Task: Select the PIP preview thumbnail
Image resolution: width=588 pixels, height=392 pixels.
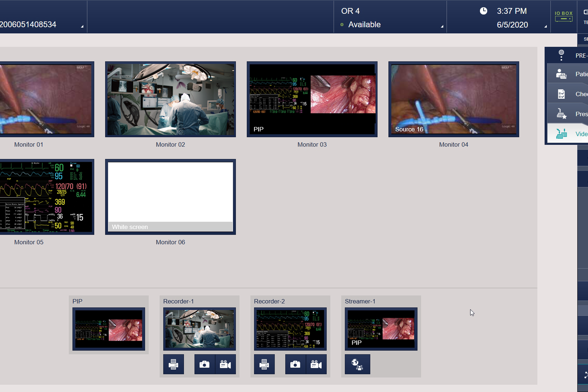Action: tap(108, 329)
